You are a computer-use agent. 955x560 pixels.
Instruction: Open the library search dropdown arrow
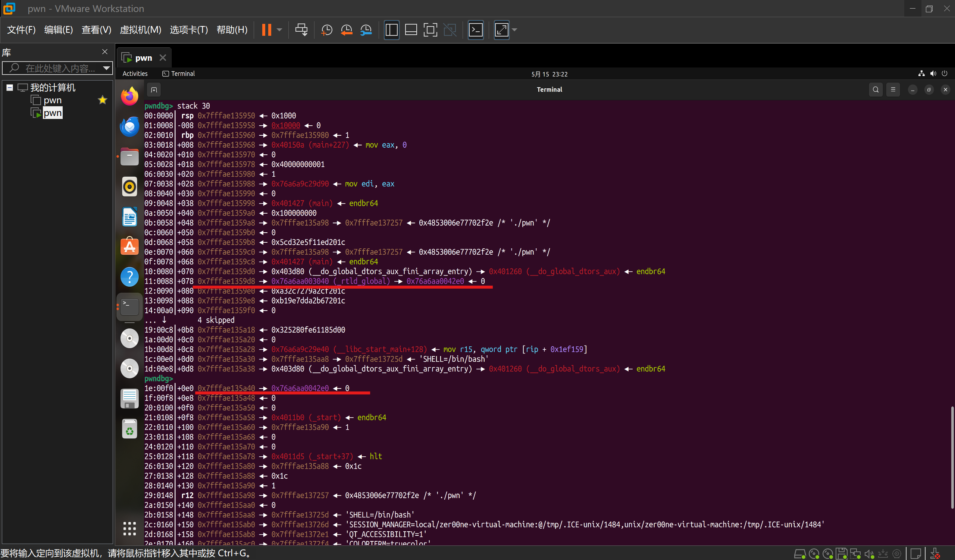click(106, 68)
